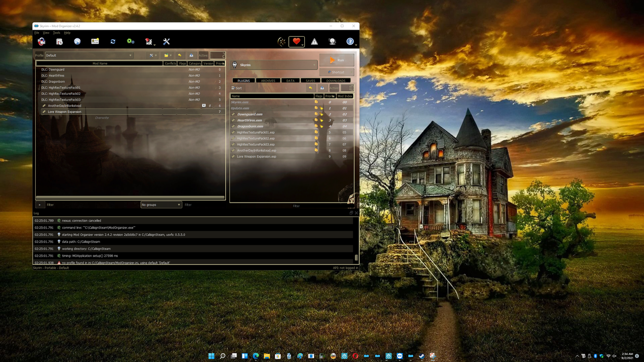This screenshot has height=362, width=644.
Task: Sort mods by Mod Name column header
Action: click(100, 63)
